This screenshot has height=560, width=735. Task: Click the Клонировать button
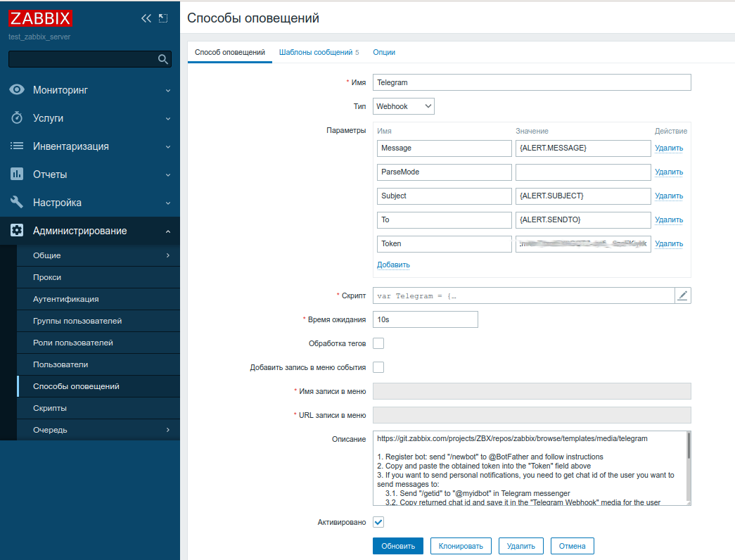[x=461, y=546]
